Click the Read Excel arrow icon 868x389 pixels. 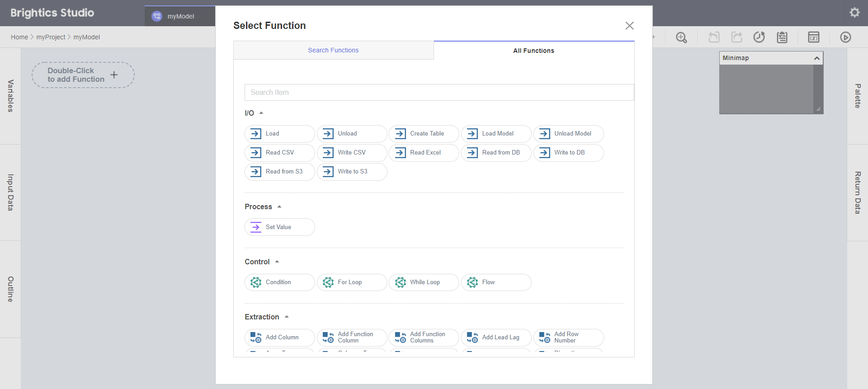pos(400,153)
